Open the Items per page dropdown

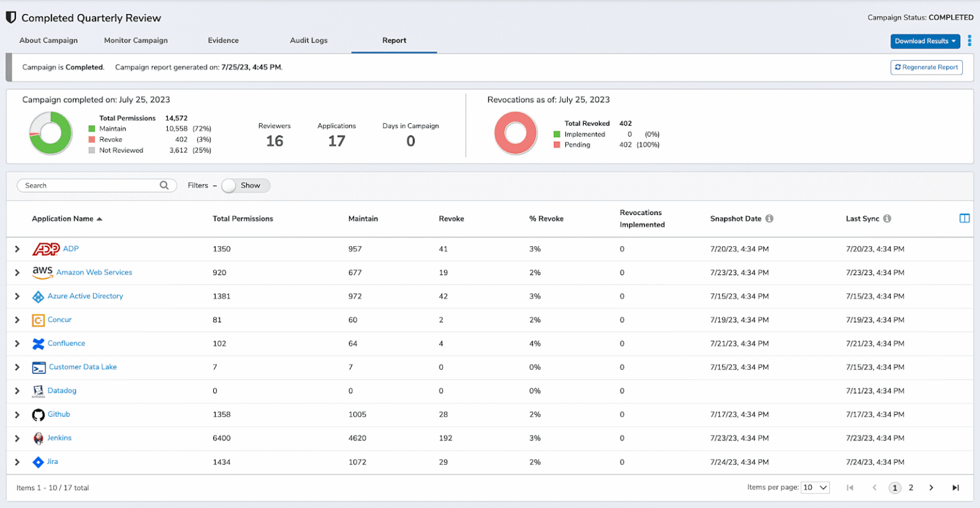click(815, 487)
